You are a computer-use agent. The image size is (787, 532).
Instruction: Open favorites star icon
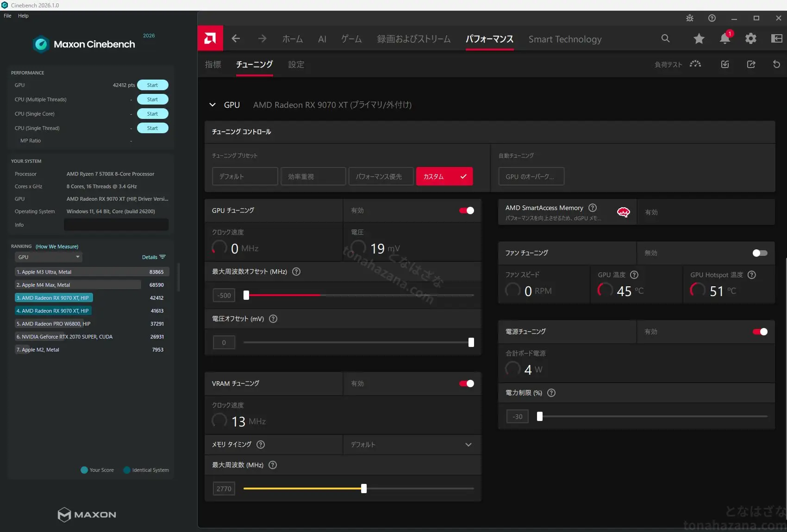coord(699,39)
